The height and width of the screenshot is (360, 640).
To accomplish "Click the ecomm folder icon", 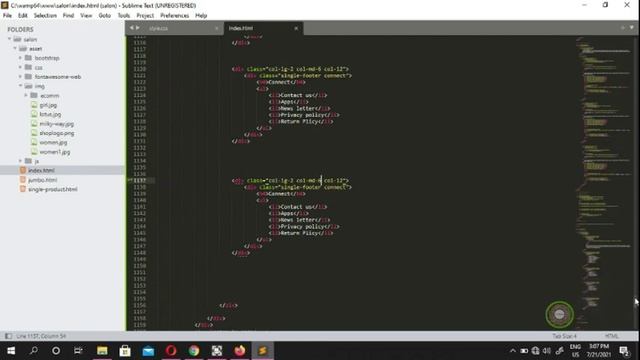I will (x=34, y=96).
